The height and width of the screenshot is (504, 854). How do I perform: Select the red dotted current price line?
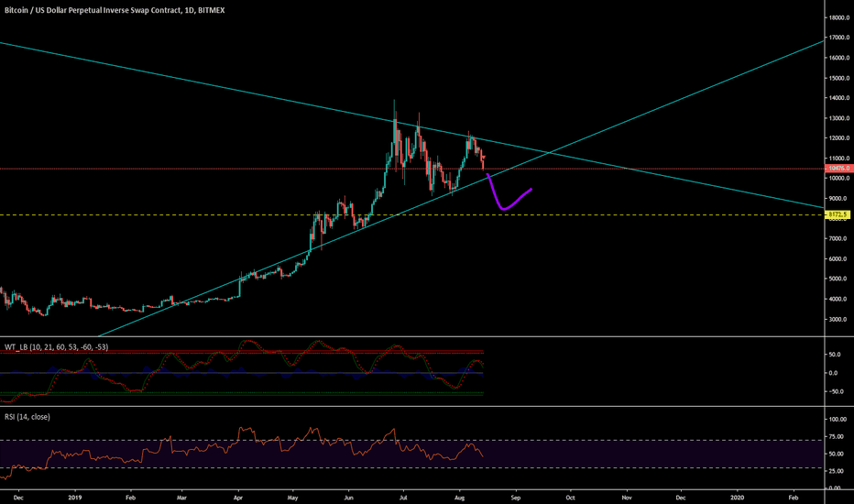tap(411, 169)
